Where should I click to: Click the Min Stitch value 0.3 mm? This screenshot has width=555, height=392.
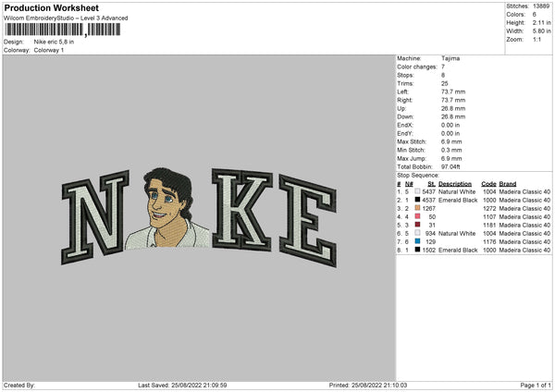(x=451, y=150)
